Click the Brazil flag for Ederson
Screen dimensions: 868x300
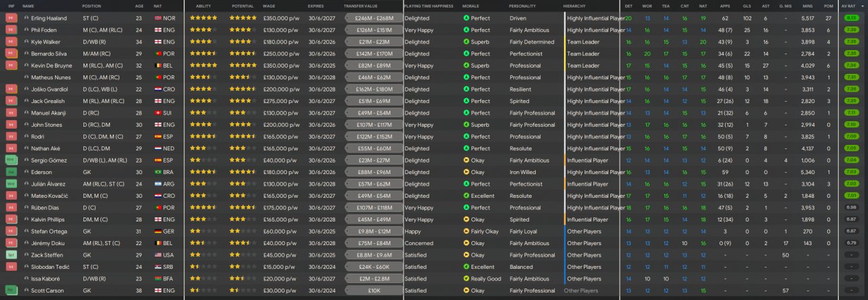[158, 172]
